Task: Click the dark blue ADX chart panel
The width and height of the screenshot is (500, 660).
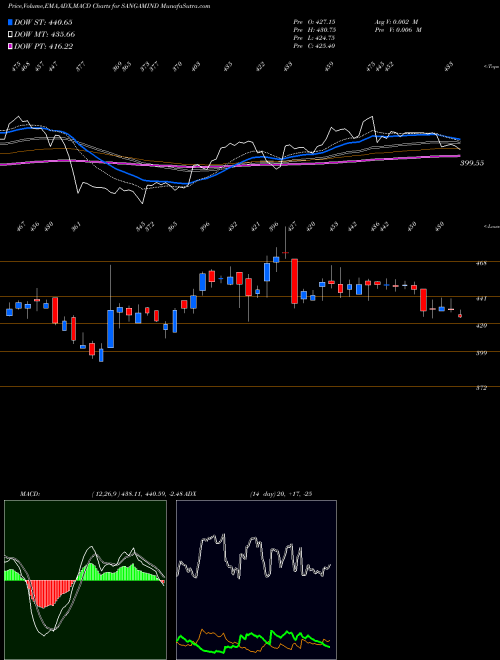Action: click(x=256, y=580)
